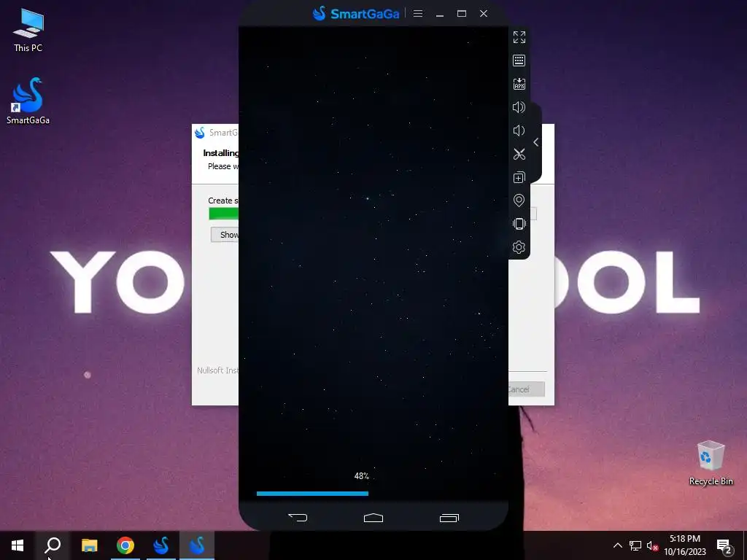Open SmartGaGa settings gear
This screenshot has height=560, width=747.
519,247
